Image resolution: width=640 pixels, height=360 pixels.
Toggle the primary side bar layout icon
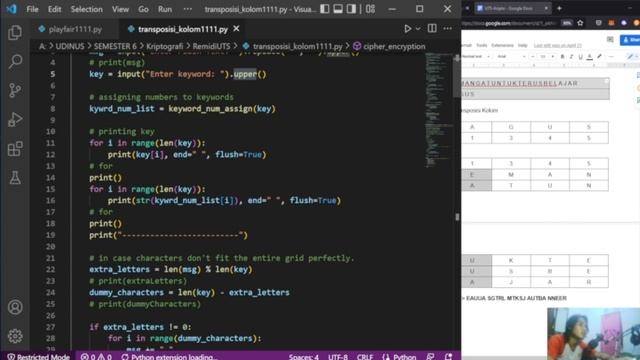324,9
